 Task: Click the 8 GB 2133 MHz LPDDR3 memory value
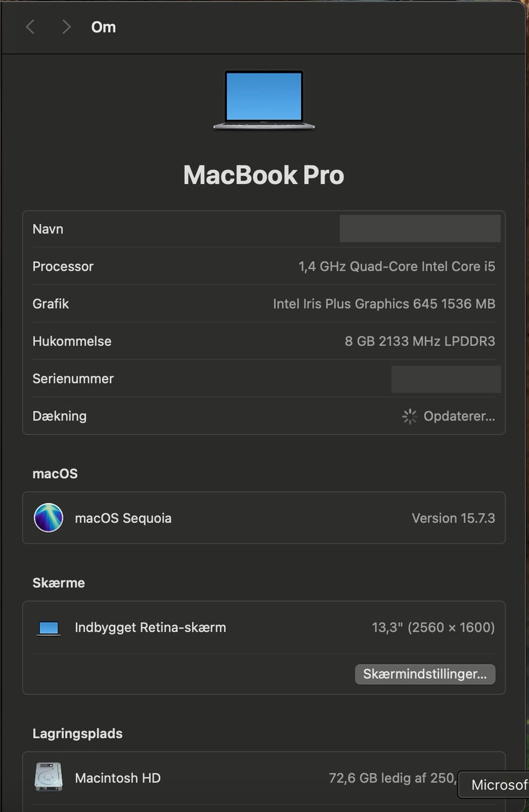point(420,342)
